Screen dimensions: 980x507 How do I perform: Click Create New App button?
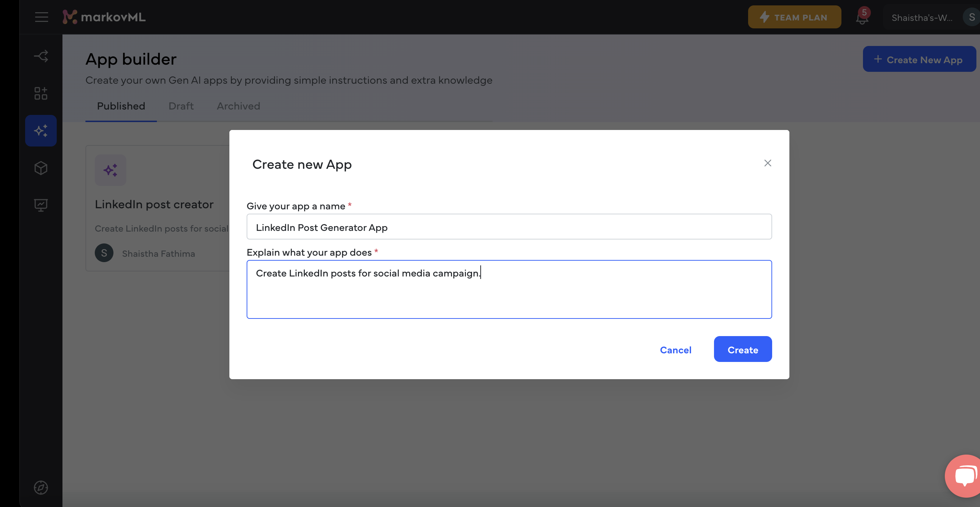919,58
